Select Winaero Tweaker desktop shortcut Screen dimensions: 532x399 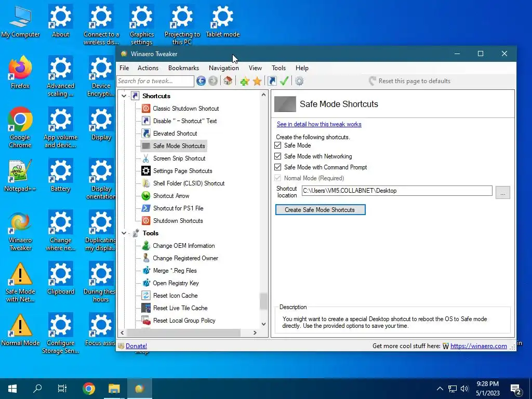tap(20, 231)
